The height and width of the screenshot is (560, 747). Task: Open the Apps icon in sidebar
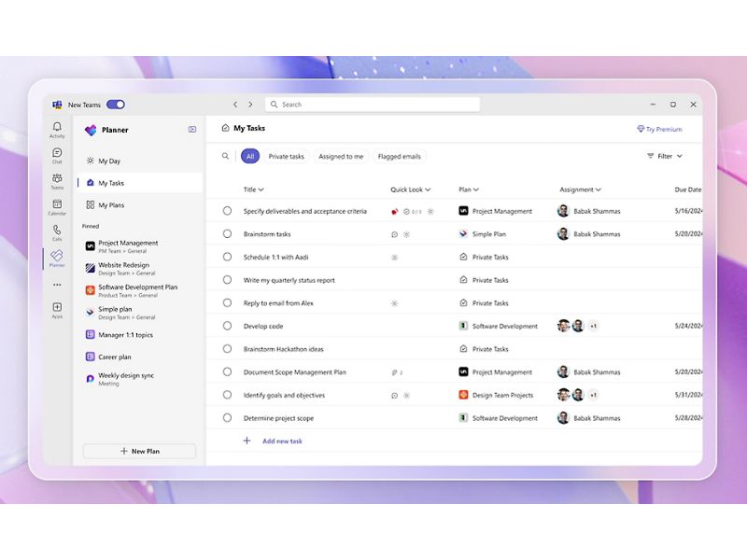pos(57,309)
